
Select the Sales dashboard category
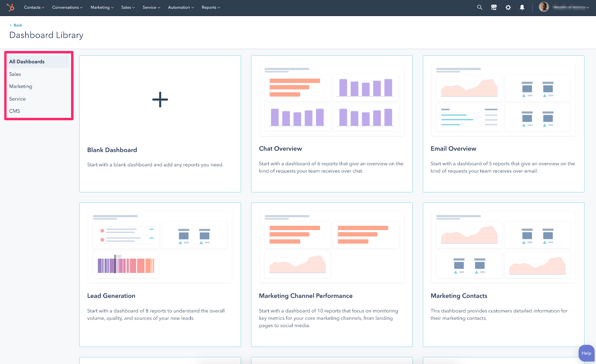coord(15,74)
